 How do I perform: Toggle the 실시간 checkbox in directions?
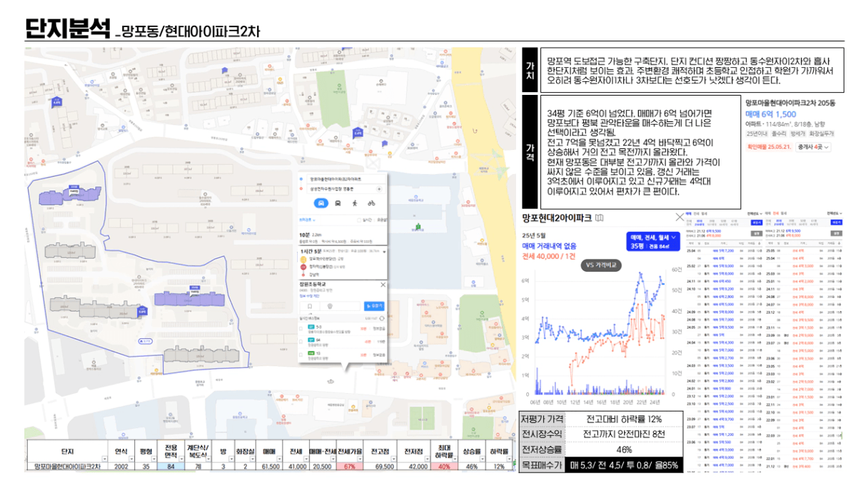point(359,220)
